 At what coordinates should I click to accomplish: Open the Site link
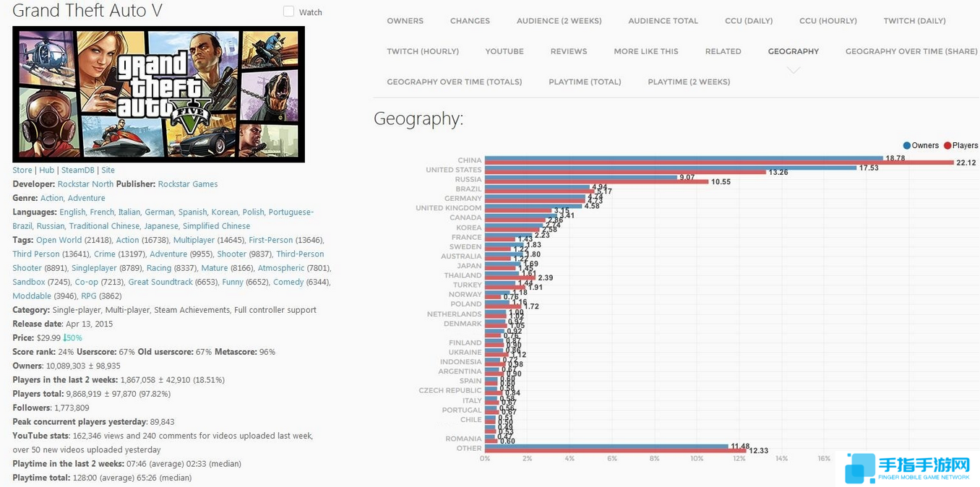point(108,171)
